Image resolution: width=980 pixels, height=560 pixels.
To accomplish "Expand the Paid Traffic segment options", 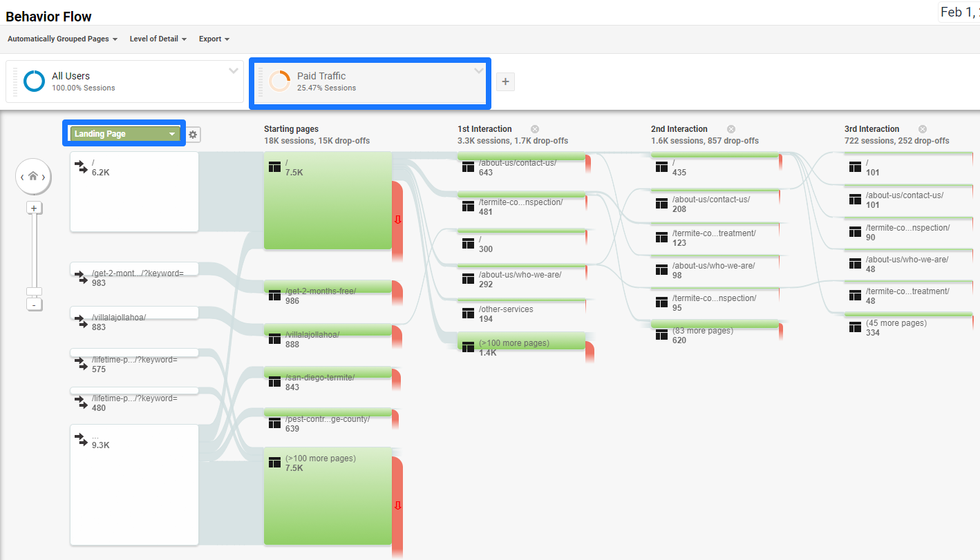I will [478, 71].
